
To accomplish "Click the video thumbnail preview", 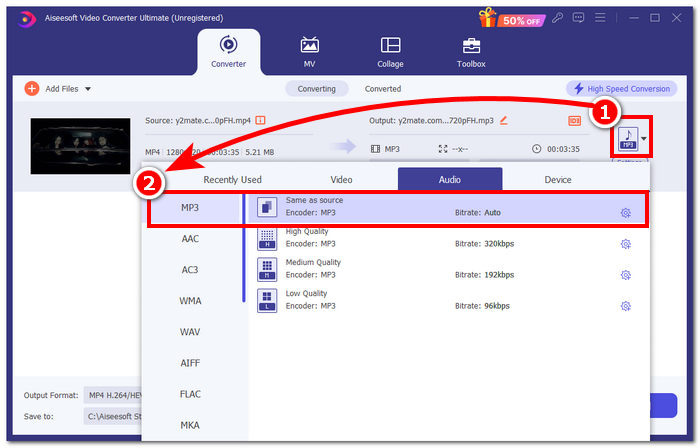I will (80, 146).
